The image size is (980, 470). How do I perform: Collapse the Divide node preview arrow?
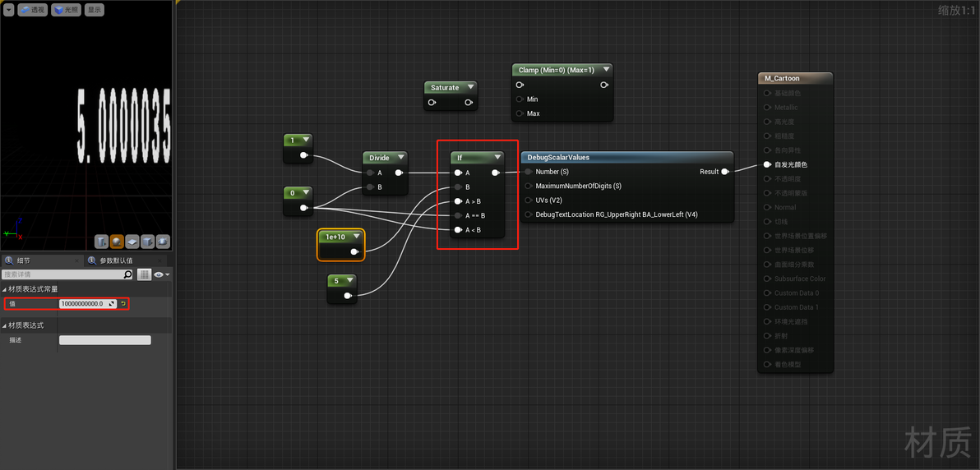400,158
